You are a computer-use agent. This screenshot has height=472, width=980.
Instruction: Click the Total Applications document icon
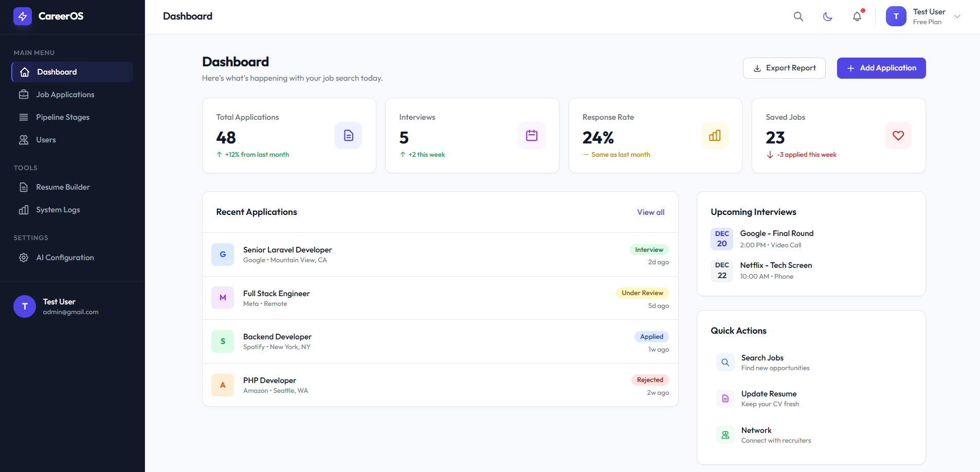[349, 136]
